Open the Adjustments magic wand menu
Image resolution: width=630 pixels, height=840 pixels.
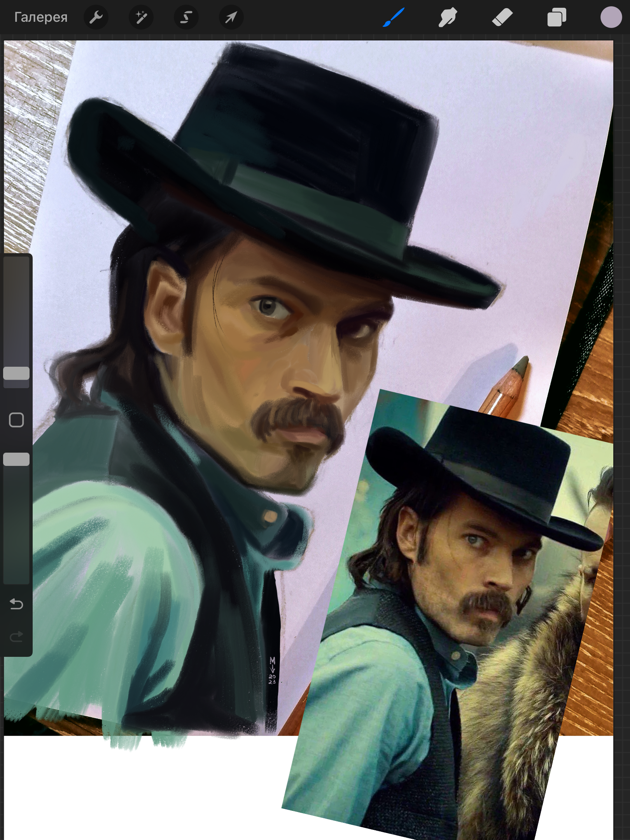coord(141,17)
